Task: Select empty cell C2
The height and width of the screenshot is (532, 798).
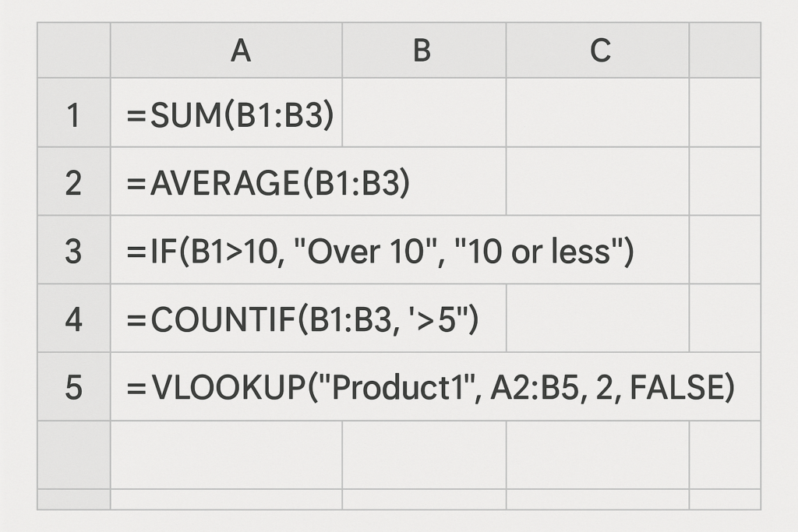Action: coord(598,181)
